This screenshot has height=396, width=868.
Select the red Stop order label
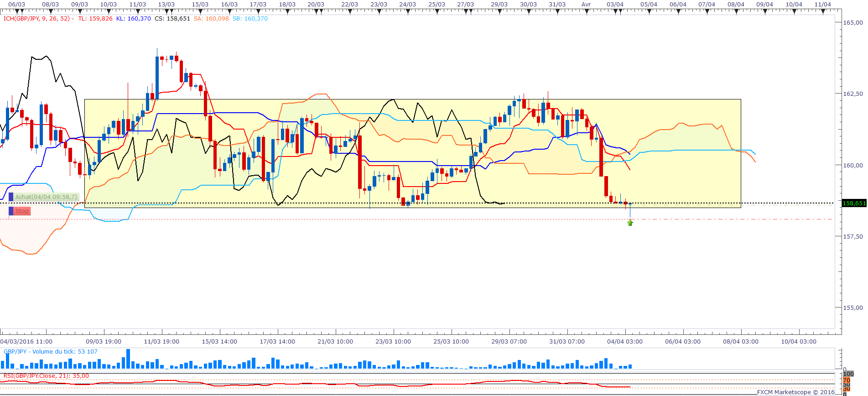coord(22,211)
